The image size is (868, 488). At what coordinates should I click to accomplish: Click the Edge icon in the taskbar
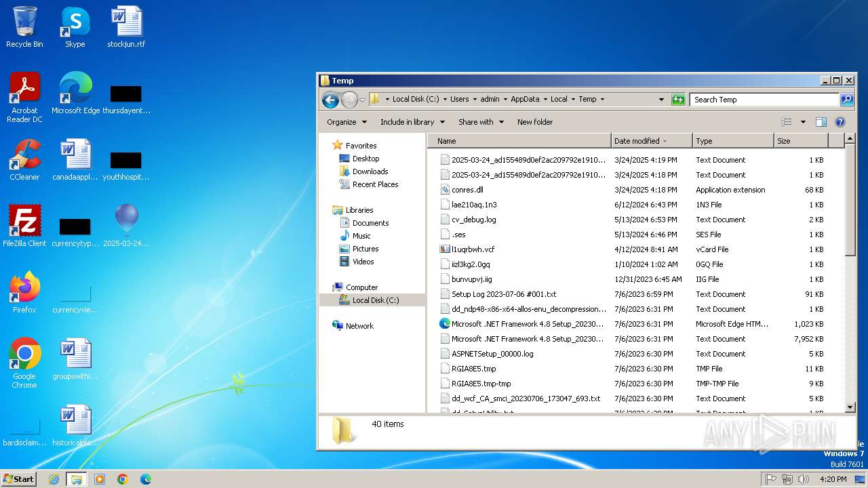146,479
